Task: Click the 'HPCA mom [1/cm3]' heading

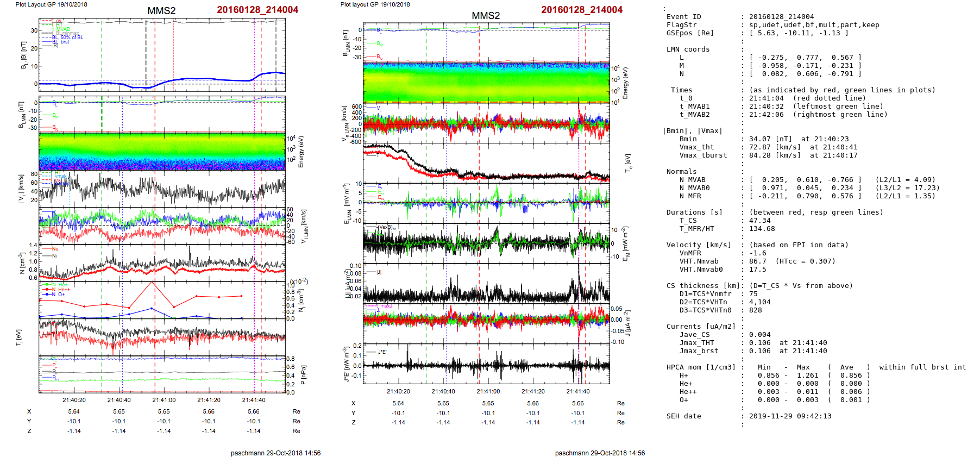Action: tap(701, 367)
